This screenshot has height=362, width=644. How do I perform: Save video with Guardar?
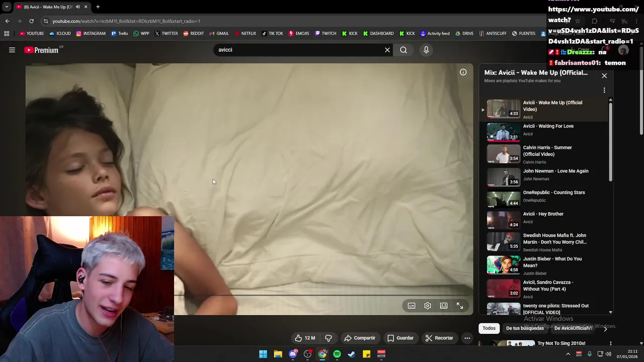(x=400, y=338)
